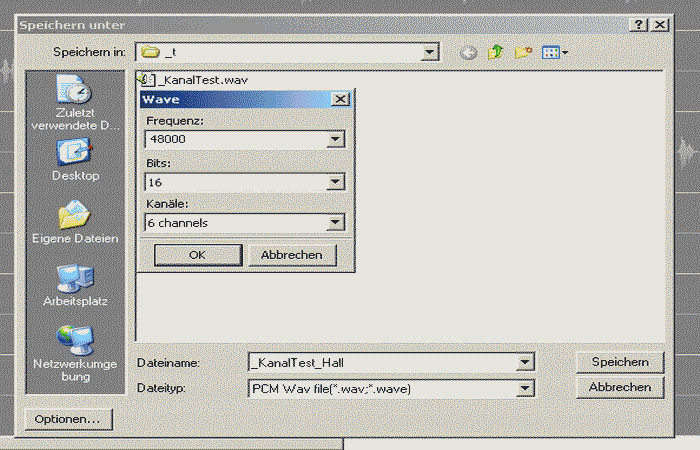Image resolution: width=700 pixels, height=450 pixels.
Task: Open Netzwerkumgebung from the places bar
Action: pos(75,348)
